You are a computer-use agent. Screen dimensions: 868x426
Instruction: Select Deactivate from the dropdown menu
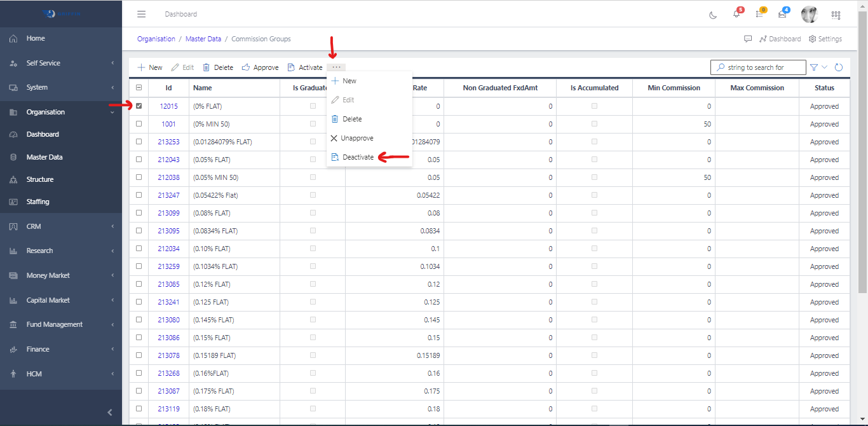(358, 157)
